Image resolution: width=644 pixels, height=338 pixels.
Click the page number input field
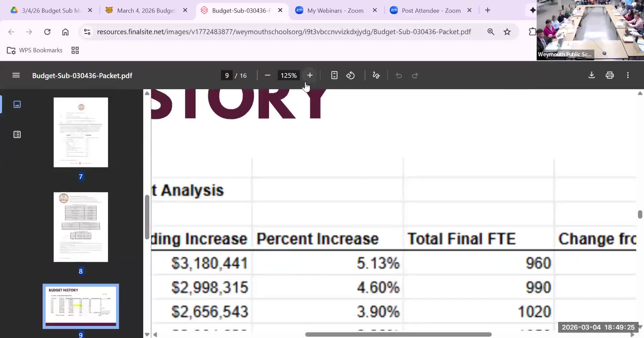(227, 75)
